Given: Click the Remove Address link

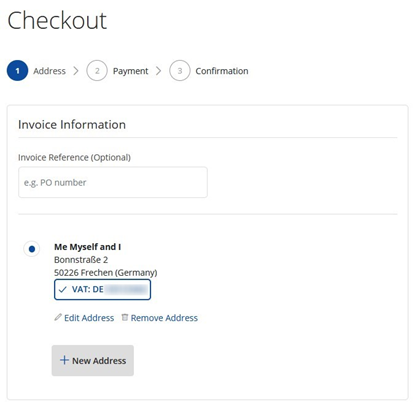Looking at the screenshot, I should (164, 318).
